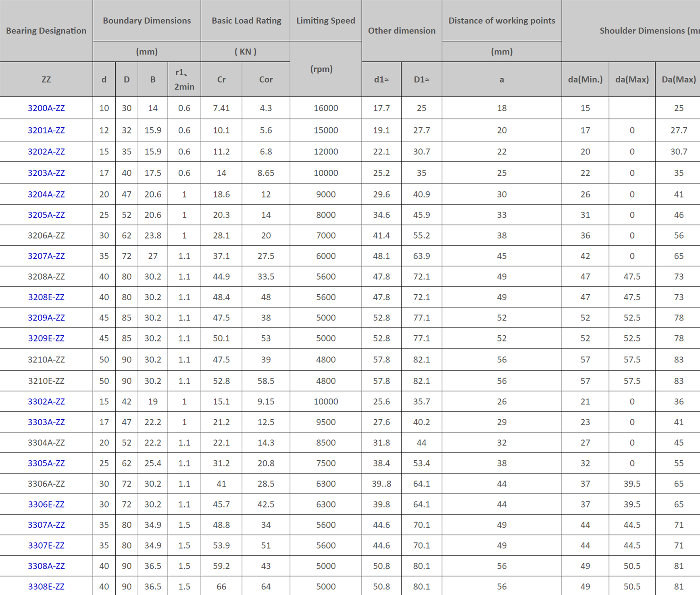Select the 3205A-ZZ bearing link
This screenshot has height=595, width=700.
[46, 215]
